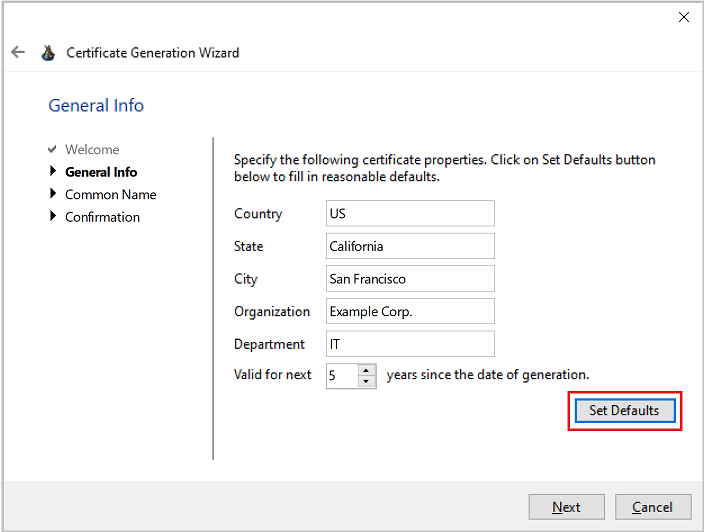Viewport: 704px width, 532px height.
Task: Click the wizard application icon in title
Action: (48, 53)
